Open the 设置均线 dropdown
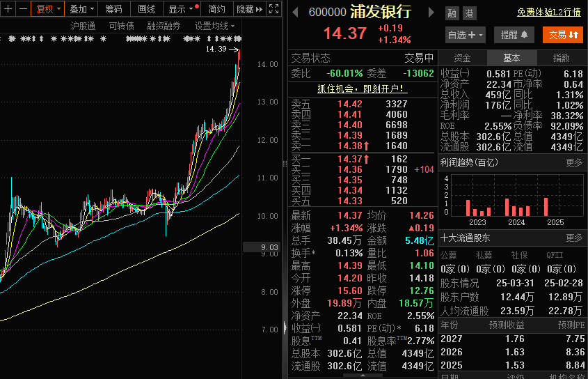Screen dimensions: 588x379 pos(214,26)
